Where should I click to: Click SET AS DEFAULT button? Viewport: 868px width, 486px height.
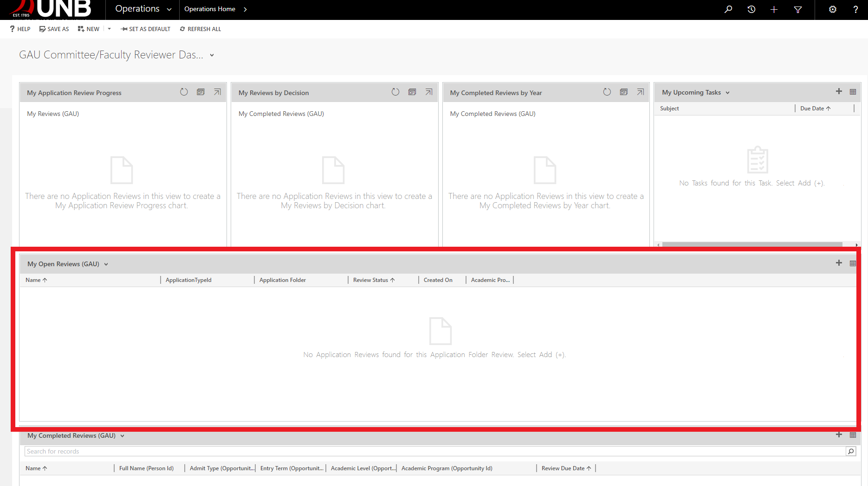145,29
